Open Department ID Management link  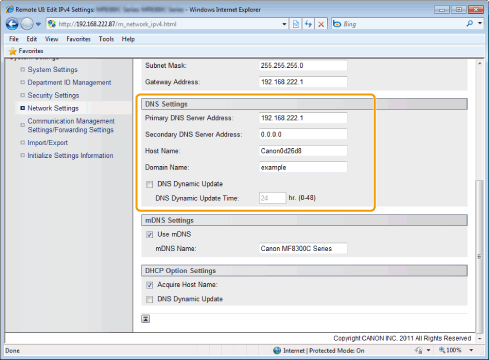[69, 82]
